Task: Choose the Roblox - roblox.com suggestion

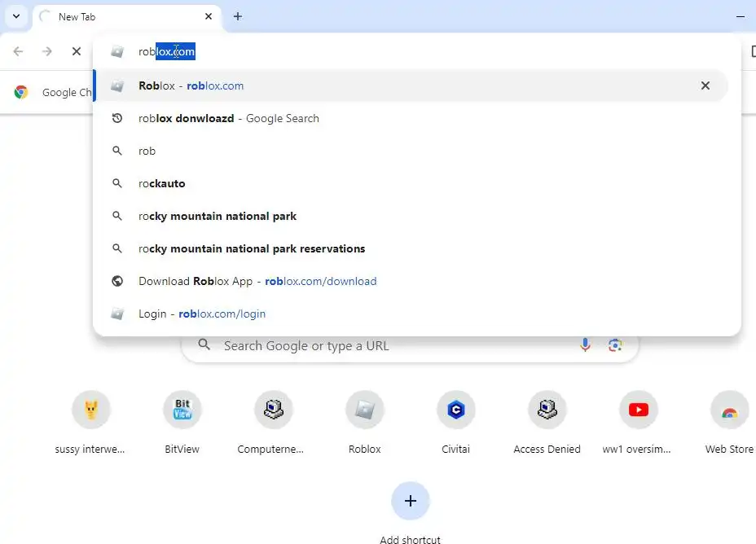Action: 411,86
